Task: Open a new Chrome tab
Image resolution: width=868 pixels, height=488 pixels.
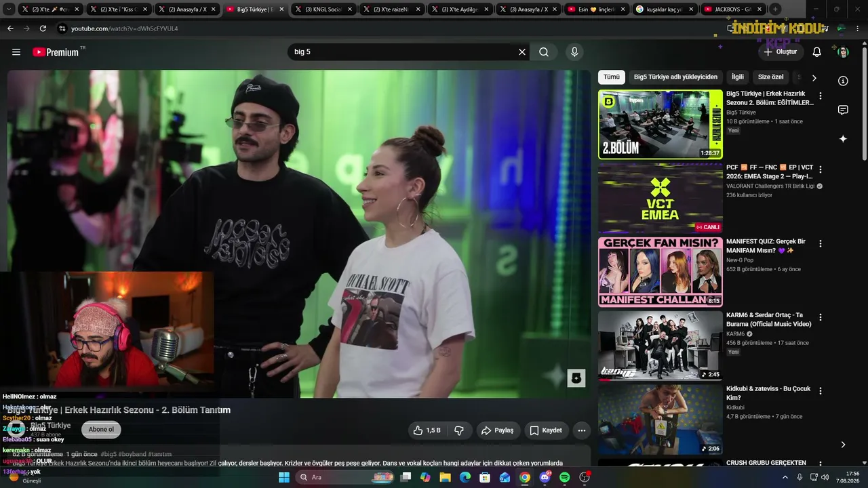Action: 775,9
